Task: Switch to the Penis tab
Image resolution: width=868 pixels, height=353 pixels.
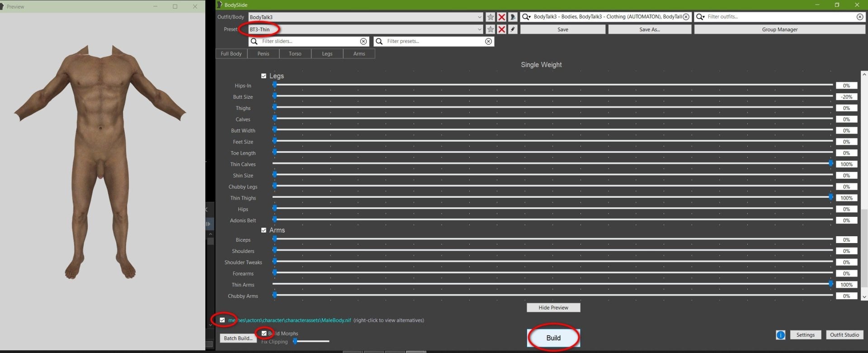Action: click(x=263, y=54)
